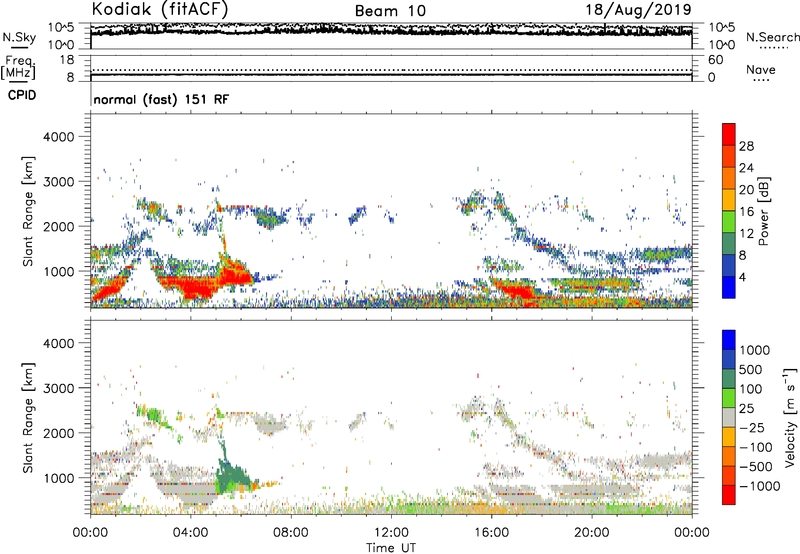Click the '04:00' time axis tick label
The width and height of the screenshot is (800, 554).
pos(190,533)
